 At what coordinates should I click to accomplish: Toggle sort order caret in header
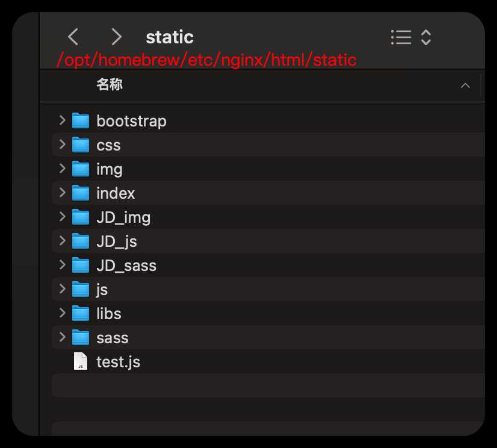pos(465,86)
